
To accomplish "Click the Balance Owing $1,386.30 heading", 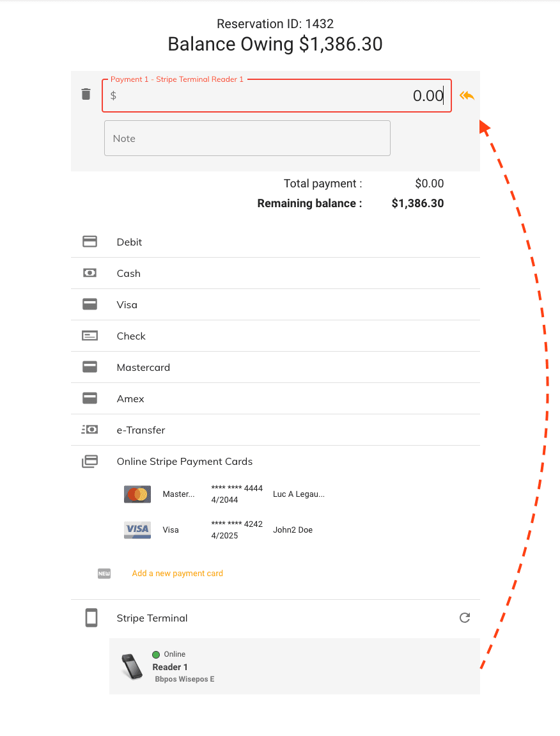I will tap(275, 44).
